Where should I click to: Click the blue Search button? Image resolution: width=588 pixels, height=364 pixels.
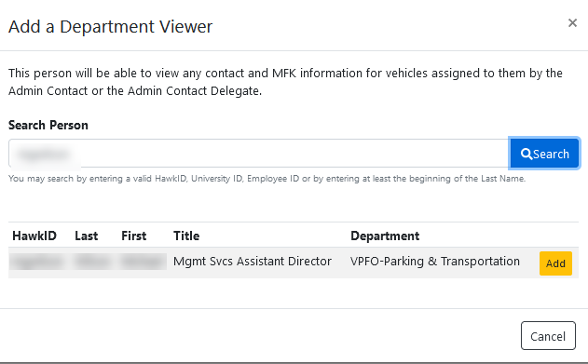544,154
